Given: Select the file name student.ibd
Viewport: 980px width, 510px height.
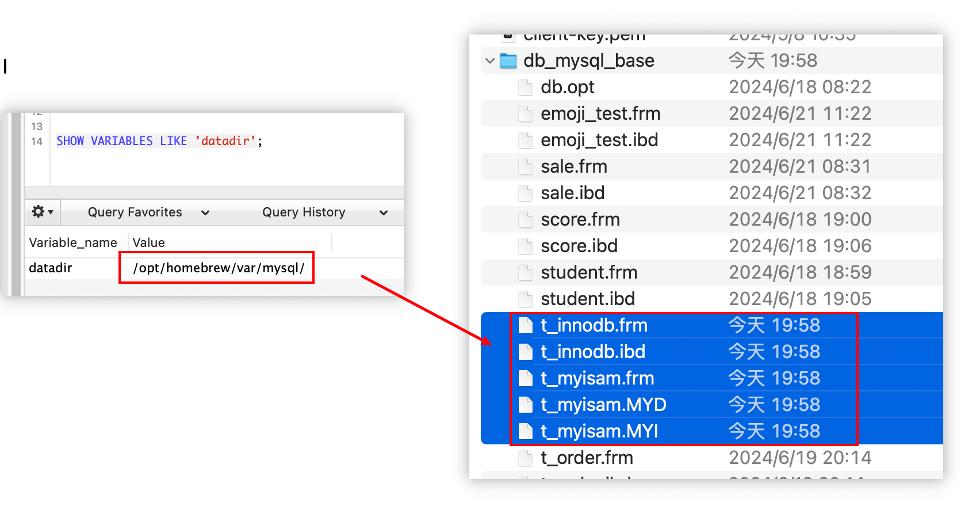Looking at the screenshot, I should 588,299.
